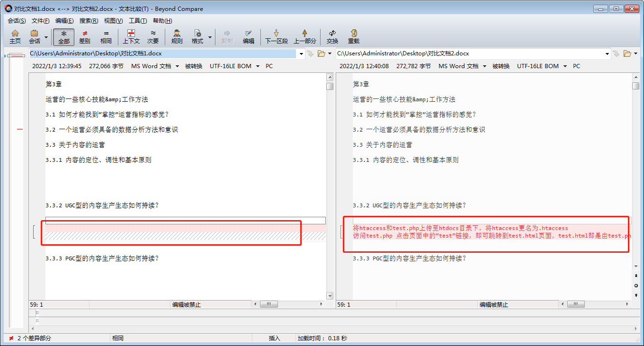The height and width of the screenshot is (346, 644).
Task: Jump to 上一部分 (Previous Section)
Action: coord(305,37)
